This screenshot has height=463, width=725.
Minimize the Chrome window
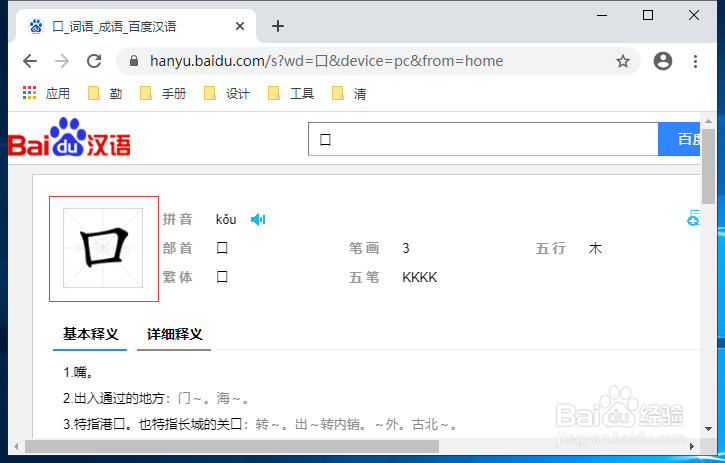point(602,15)
